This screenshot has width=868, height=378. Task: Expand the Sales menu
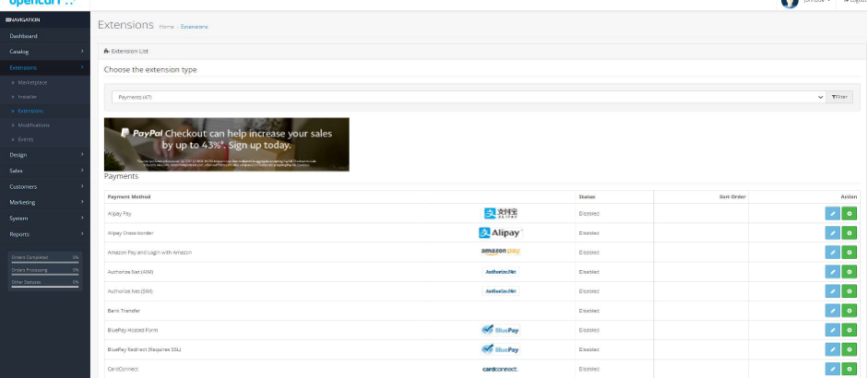point(45,171)
